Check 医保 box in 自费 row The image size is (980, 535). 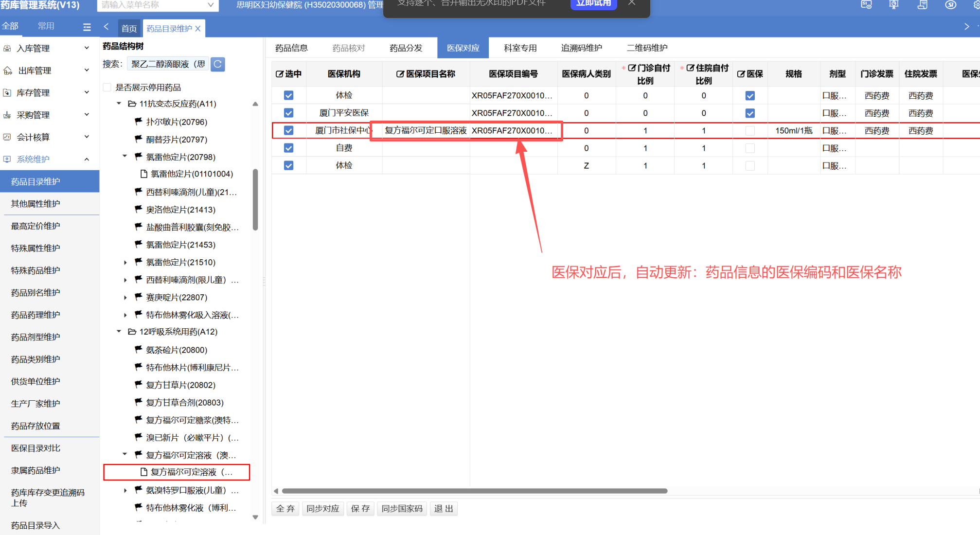coord(750,148)
